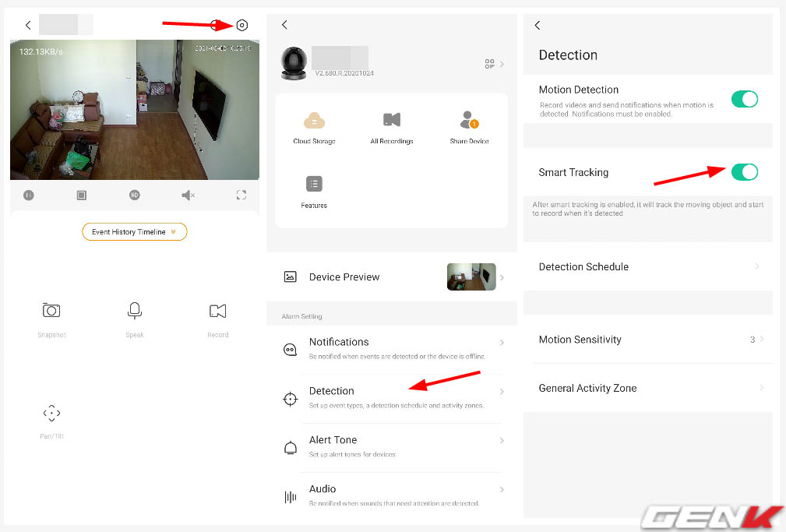Open Cloud Storage

[x=314, y=121]
